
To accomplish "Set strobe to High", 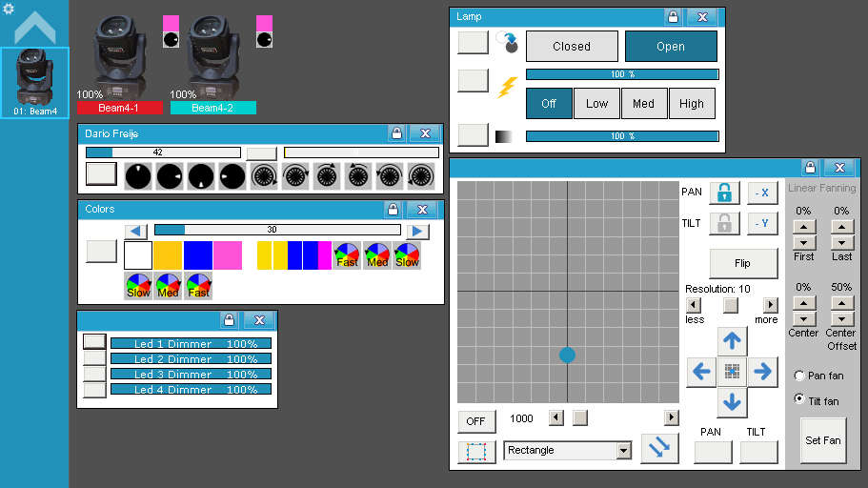I will pos(692,104).
